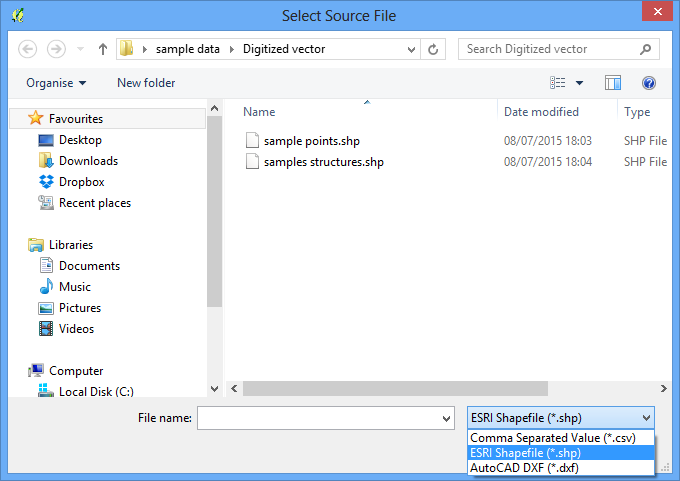Click the search magnifier icon
Viewport: 680px width, 481px height.
pos(645,49)
